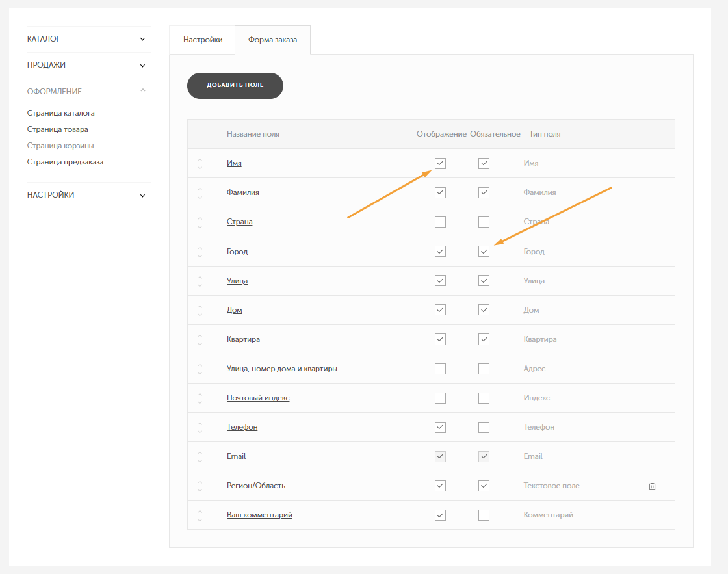
Task: Click the drag handle beside Email row
Action: [200, 456]
